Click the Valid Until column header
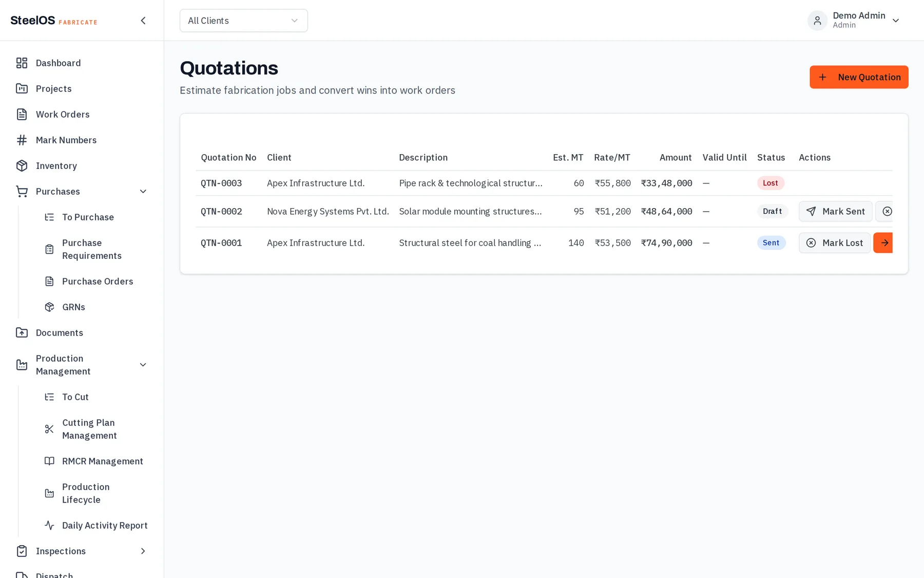Screen dimensions: 924x578 click(724, 157)
